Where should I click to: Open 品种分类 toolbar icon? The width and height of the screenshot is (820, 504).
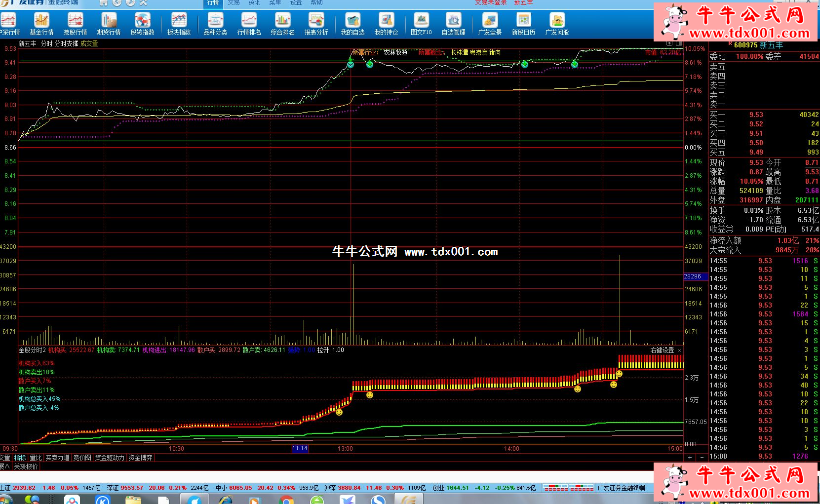click(215, 24)
